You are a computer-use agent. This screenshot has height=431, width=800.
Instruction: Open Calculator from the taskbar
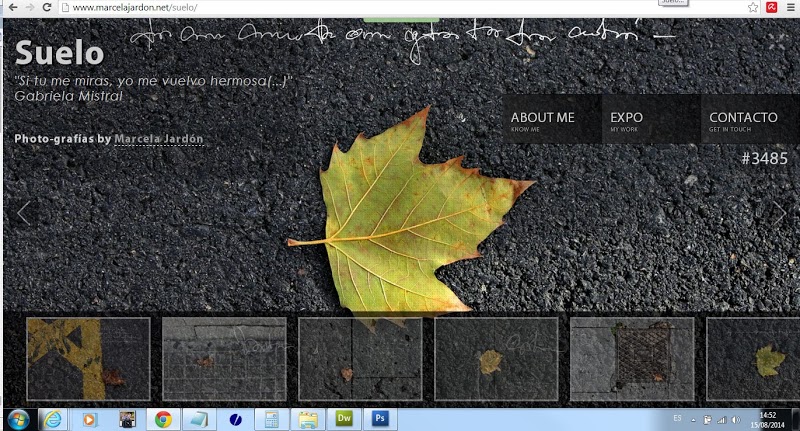tap(271, 420)
